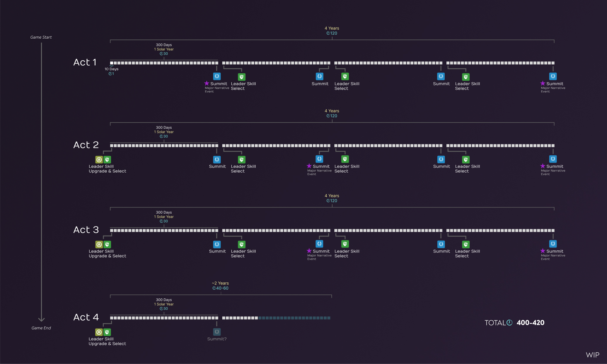Click Act 2's second Summit icon with purple star
Viewport: 607px width, 364px height.
(x=319, y=159)
